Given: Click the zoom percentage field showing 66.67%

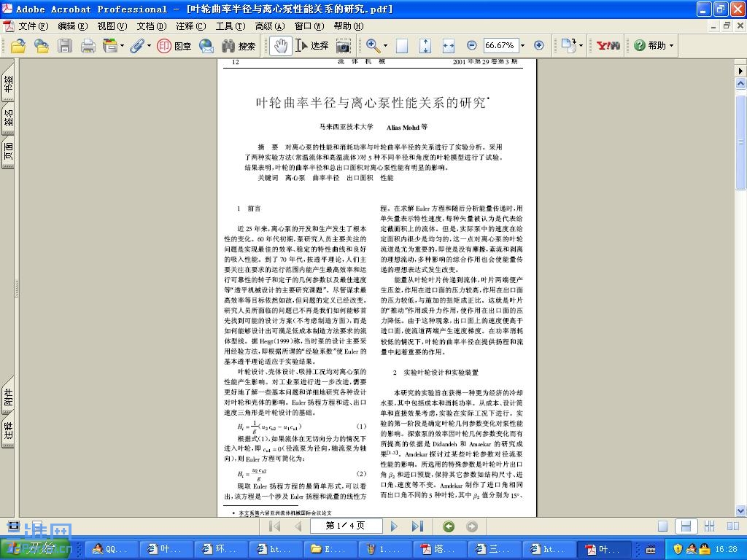Looking at the screenshot, I should (500, 45).
